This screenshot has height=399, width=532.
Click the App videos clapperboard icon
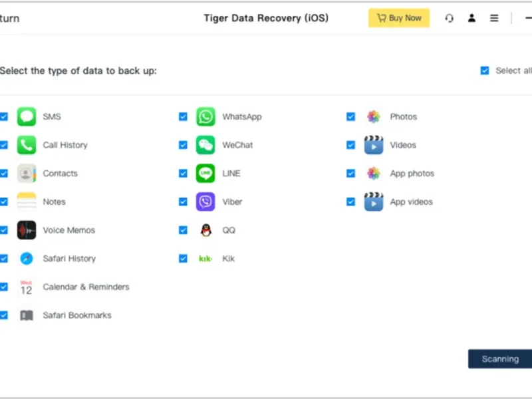(x=374, y=201)
